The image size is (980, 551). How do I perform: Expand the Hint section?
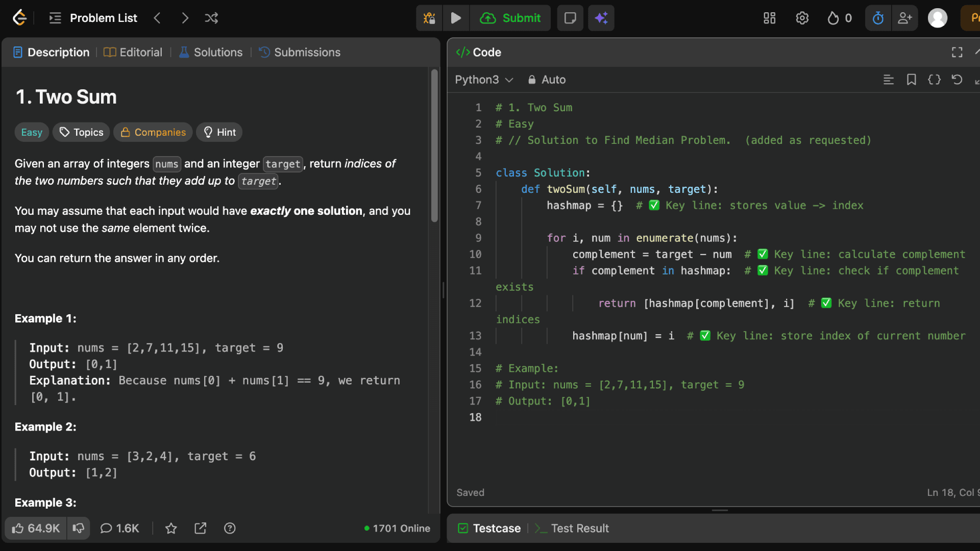click(219, 132)
